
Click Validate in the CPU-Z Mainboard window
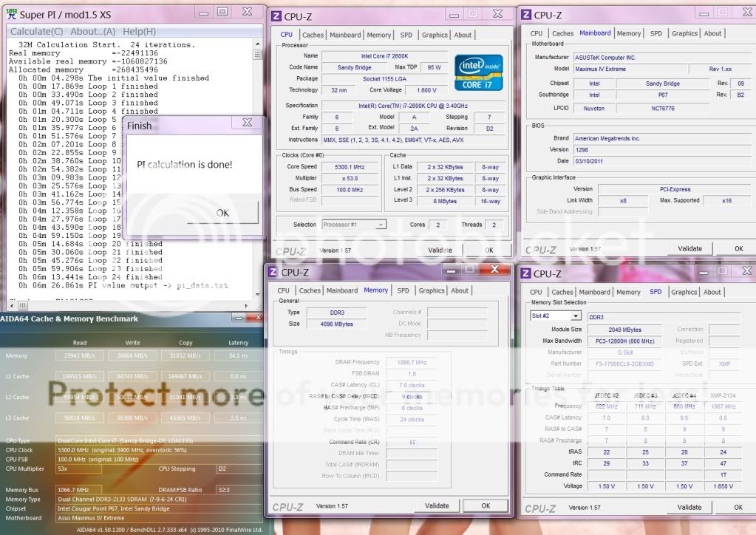tap(690, 249)
